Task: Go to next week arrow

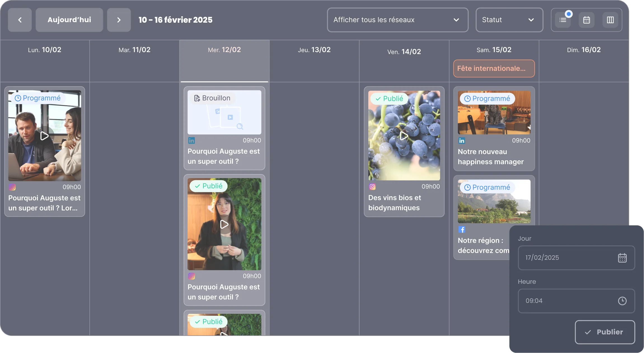Action: [119, 20]
